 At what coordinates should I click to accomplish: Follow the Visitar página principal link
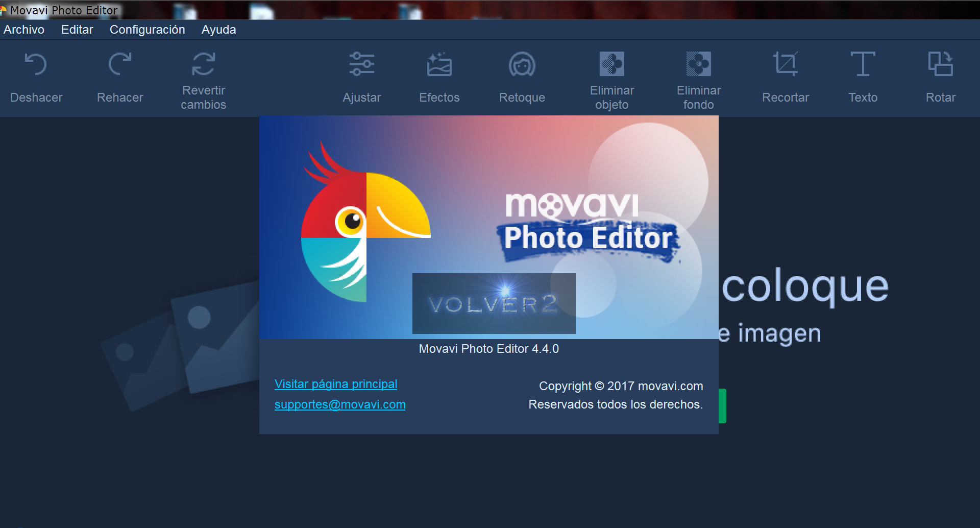point(336,384)
